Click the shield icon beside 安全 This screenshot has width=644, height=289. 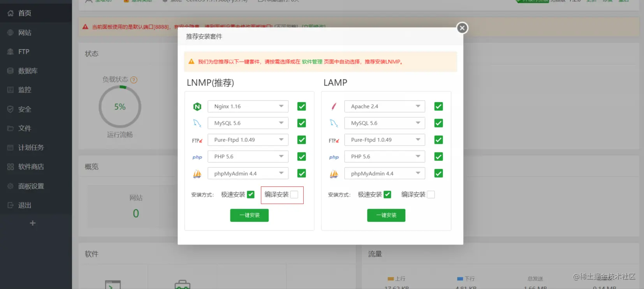pyautogui.click(x=11, y=109)
